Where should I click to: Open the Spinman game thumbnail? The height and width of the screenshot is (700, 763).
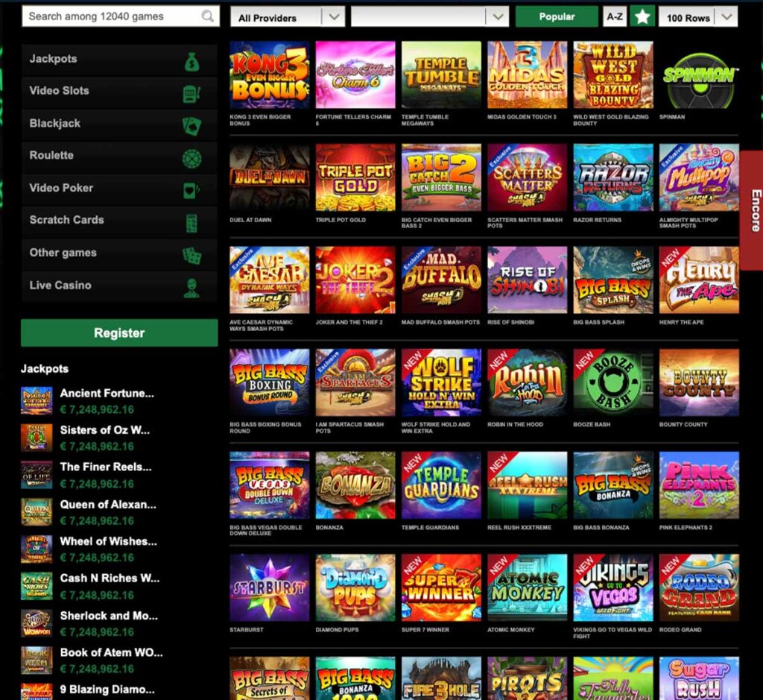pos(699,75)
